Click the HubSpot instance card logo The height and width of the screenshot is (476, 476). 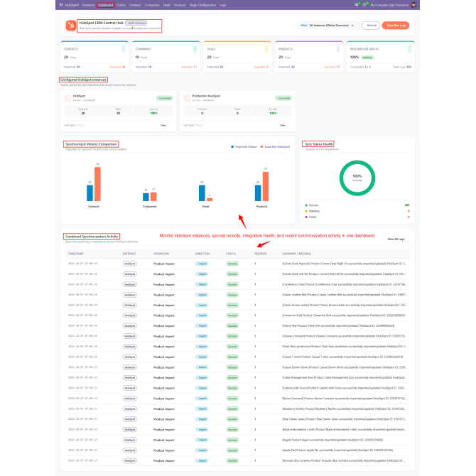[x=67, y=98]
